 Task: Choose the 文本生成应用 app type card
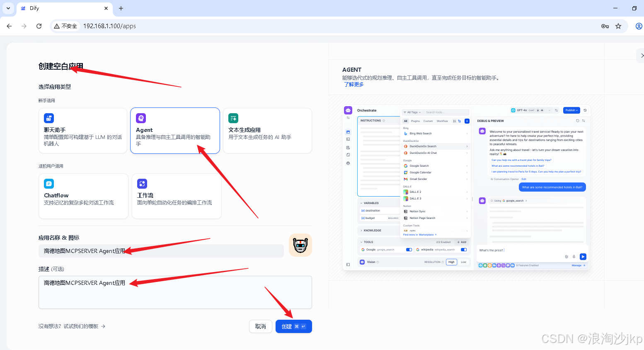pos(267,131)
